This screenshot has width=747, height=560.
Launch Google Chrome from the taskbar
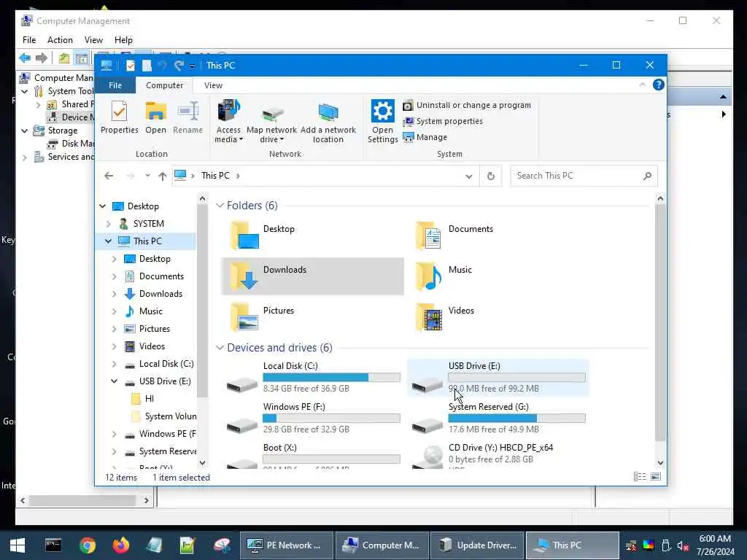tap(88, 545)
